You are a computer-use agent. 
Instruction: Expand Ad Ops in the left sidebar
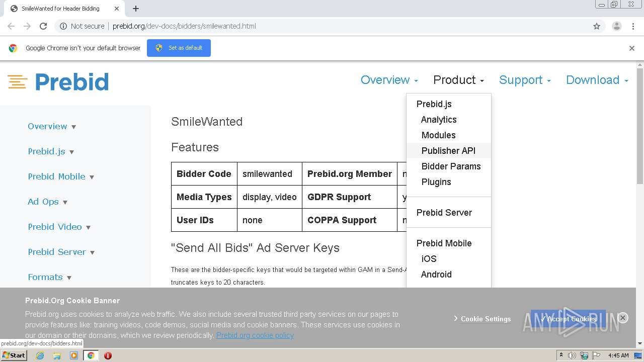48,202
